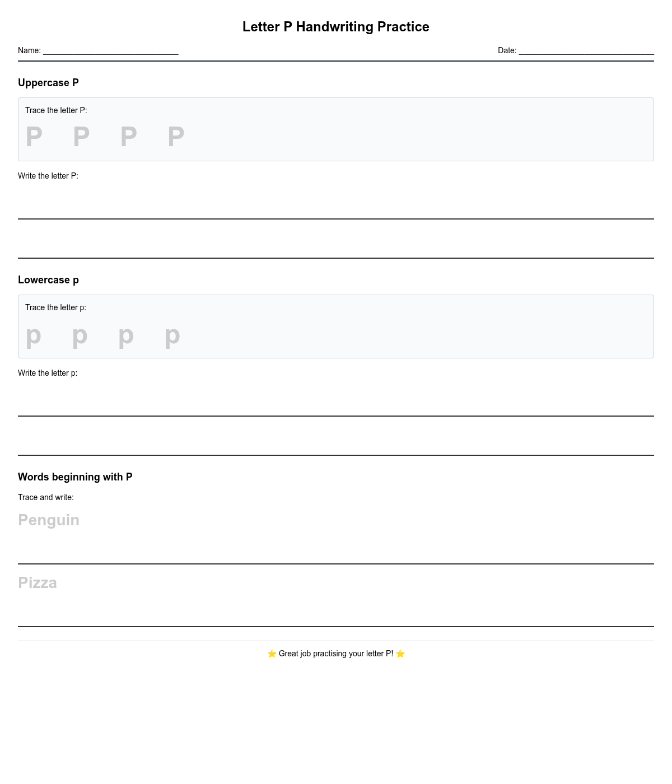Click the traceable word Pizza

[38, 583]
